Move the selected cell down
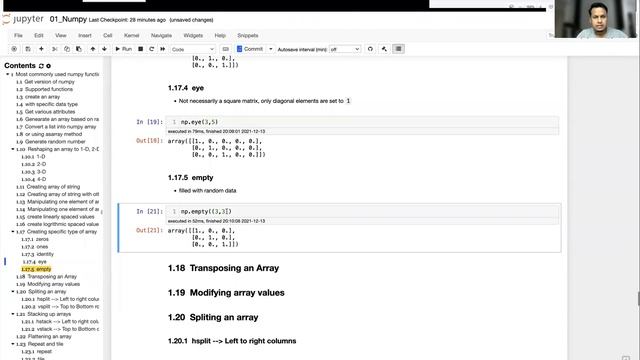Image resolution: width=640 pixels, height=360 pixels. point(104,49)
